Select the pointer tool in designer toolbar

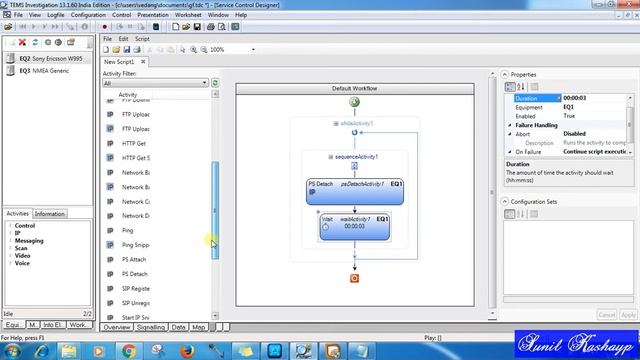click(182, 50)
